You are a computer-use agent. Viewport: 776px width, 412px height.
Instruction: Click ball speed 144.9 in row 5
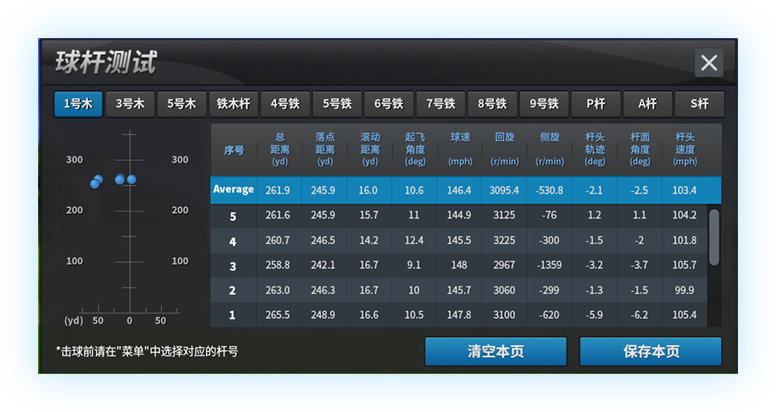point(459,215)
